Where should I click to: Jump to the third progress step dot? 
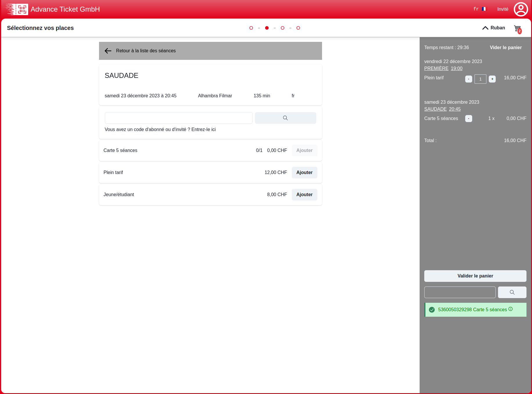[x=283, y=28]
